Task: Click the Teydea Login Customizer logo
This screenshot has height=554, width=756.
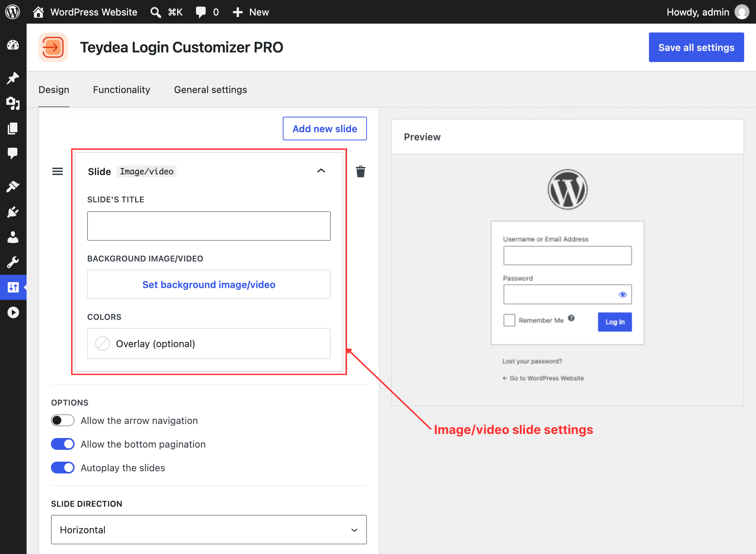Action: click(x=53, y=47)
